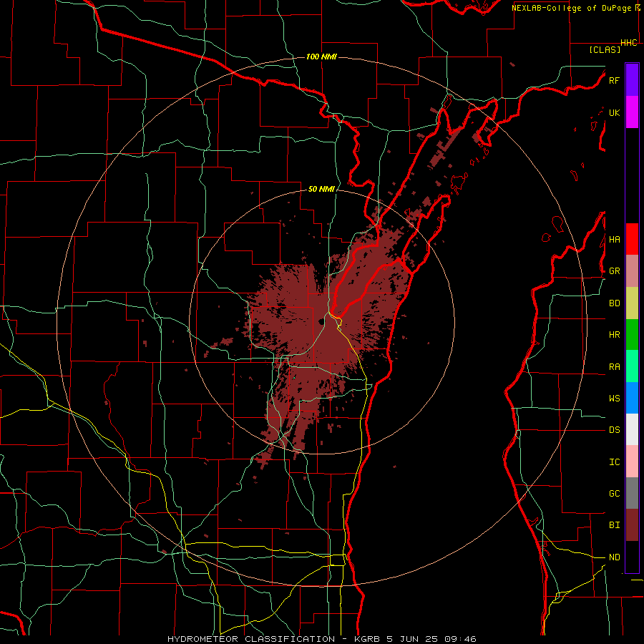
Task: Click the 'RF' legend label
Action: tap(614, 80)
